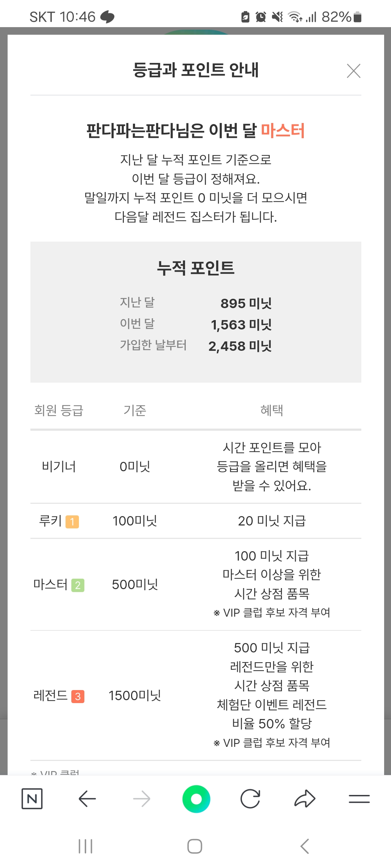Tap the browser forward arrow
Screen dimensions: 391x868
coord(142,799)
